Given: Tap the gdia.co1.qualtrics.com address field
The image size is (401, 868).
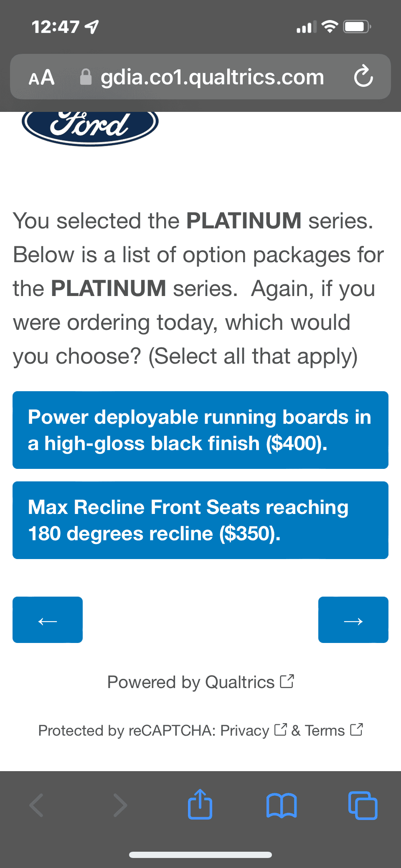Looking at the screenshot, I should click(212, 77).
